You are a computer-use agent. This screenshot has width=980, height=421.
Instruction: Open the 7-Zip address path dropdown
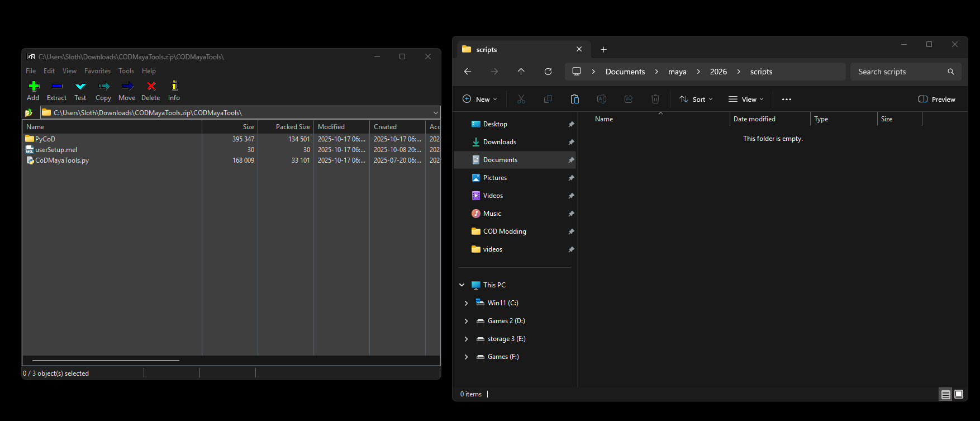pos(436,113)
